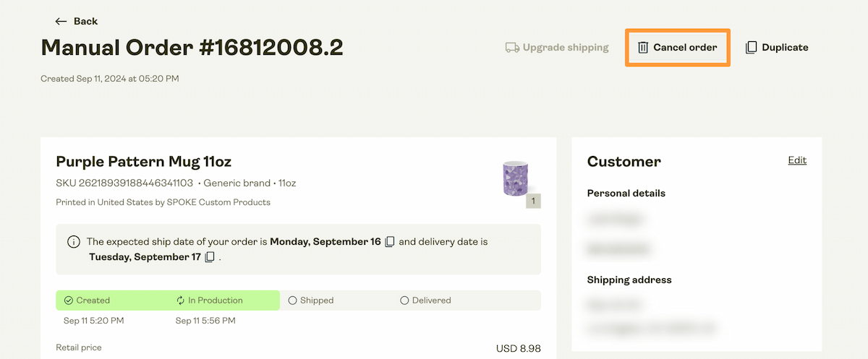Open the purple mug product thumbnail
Image resolution: width=868 pixels, height=359 pixels.
point(516,178)
